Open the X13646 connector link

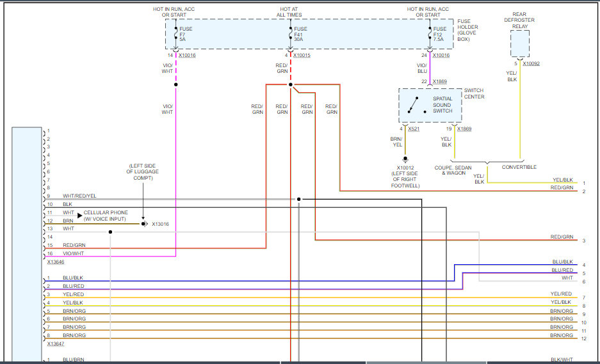tap(56, 262)
